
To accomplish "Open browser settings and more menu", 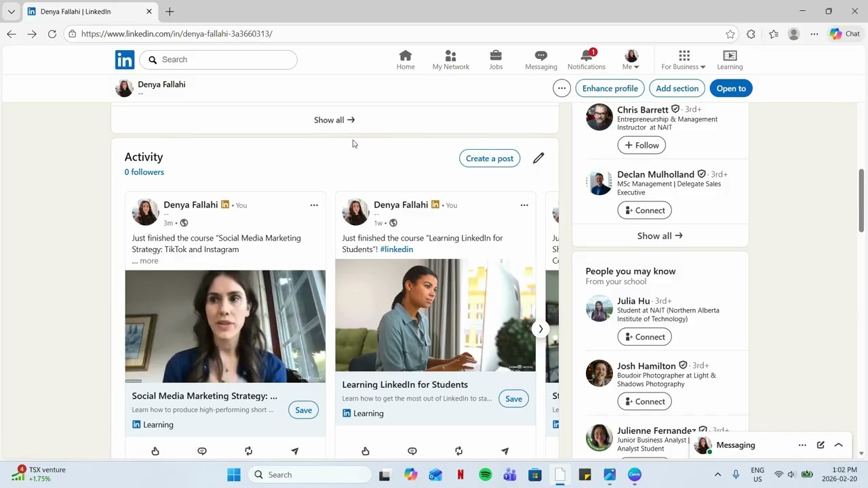I will [814, 34].
